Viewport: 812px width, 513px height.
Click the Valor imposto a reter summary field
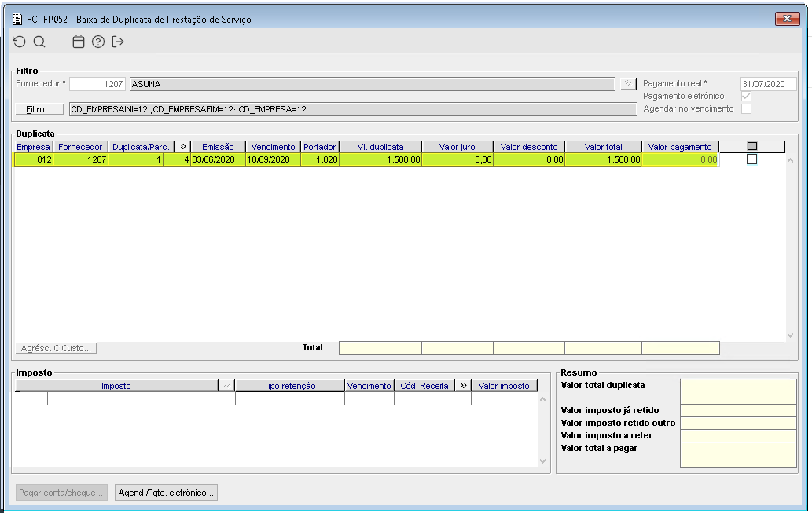[x=738, y=435]
